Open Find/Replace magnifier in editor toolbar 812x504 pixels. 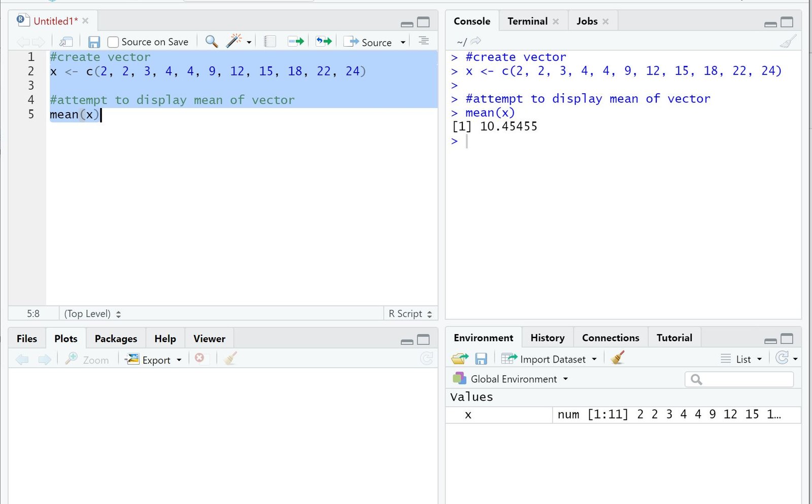pos(211,41)
